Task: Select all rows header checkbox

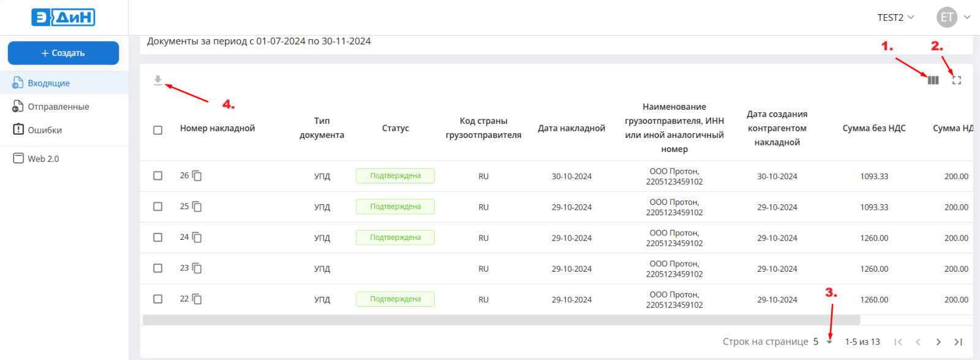Action: tap(158, 130)
